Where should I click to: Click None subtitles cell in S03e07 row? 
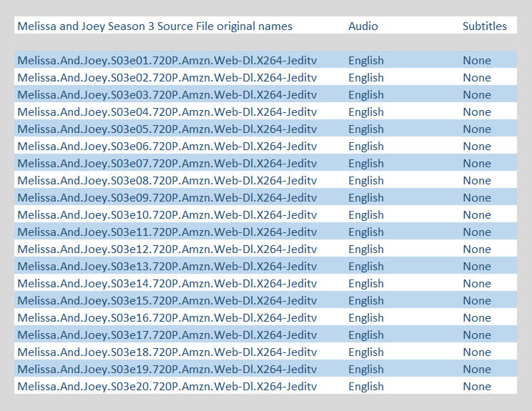tap(477, 164)
